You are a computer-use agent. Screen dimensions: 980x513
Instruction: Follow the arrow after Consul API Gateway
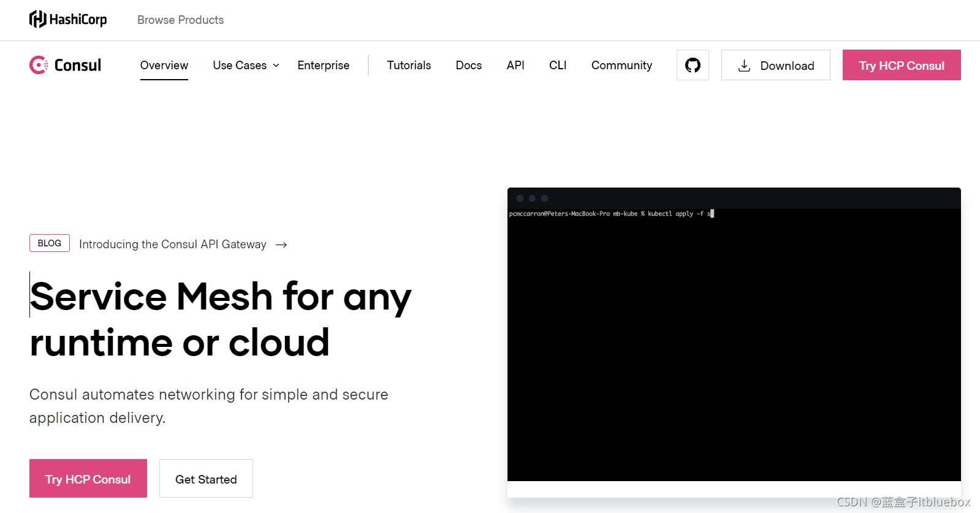[281, 245]
